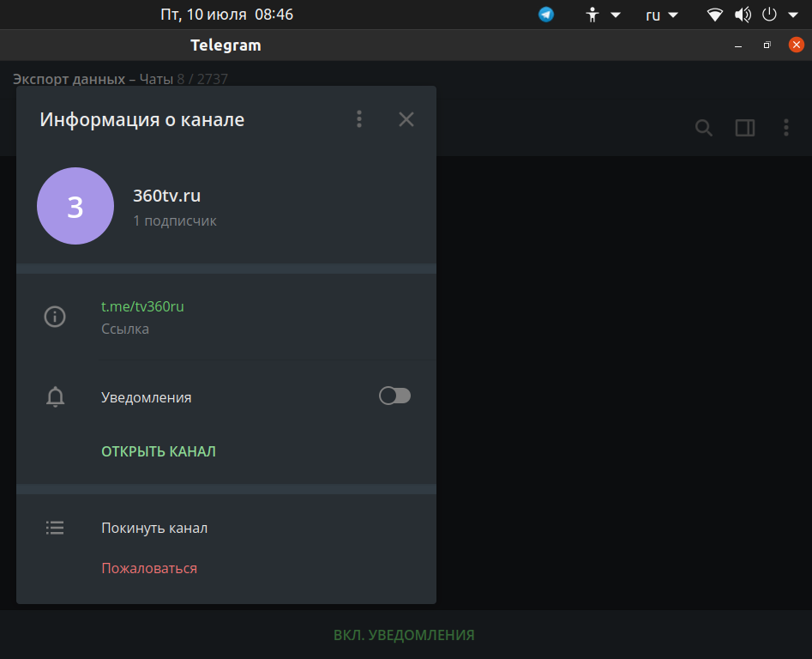Open chat header three-dot menu
812x659 pixels.
[786, 128]
